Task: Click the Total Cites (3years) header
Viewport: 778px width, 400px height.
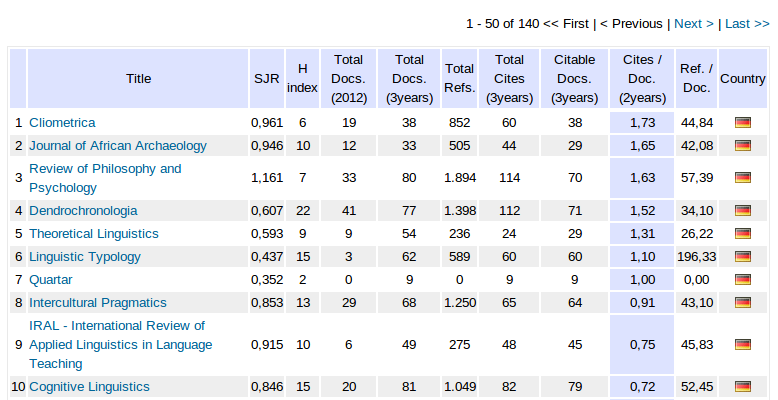Action: 509,78
